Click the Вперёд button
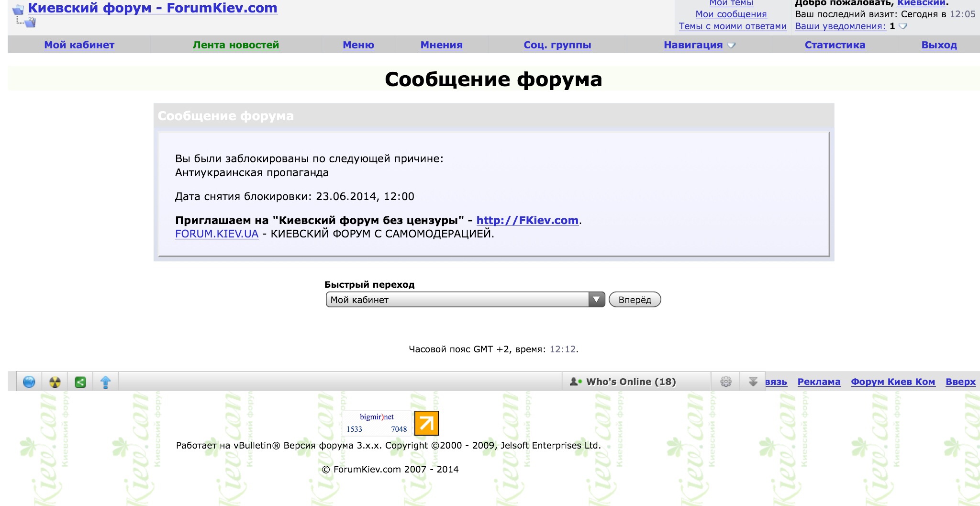Screen dimensions: 980x506 click(635, 300)
